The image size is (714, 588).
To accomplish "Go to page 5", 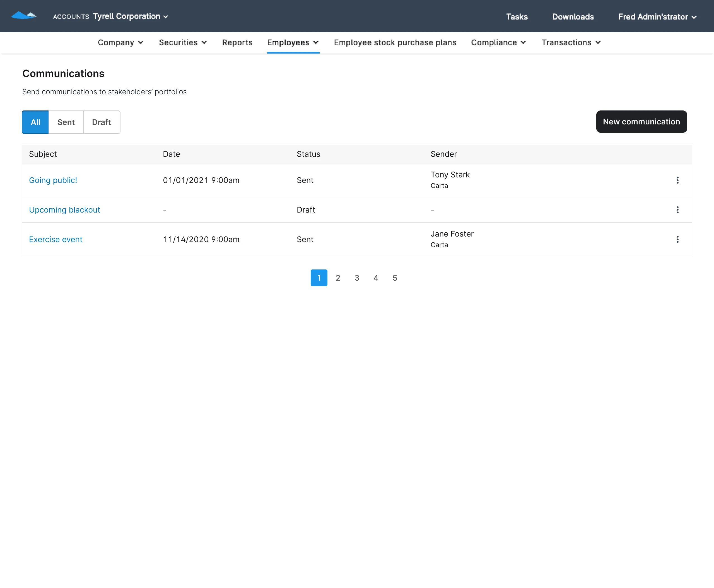I will pos(395,278).
